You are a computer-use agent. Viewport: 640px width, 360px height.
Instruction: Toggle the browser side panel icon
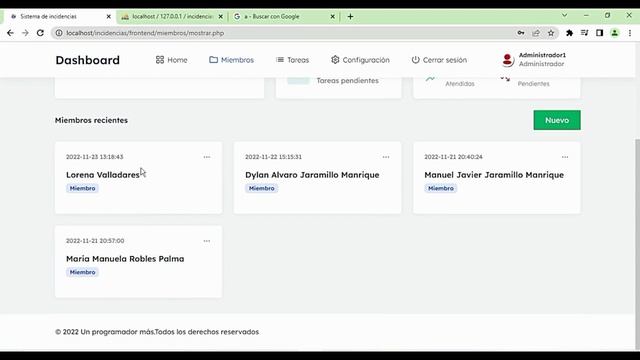599,33
